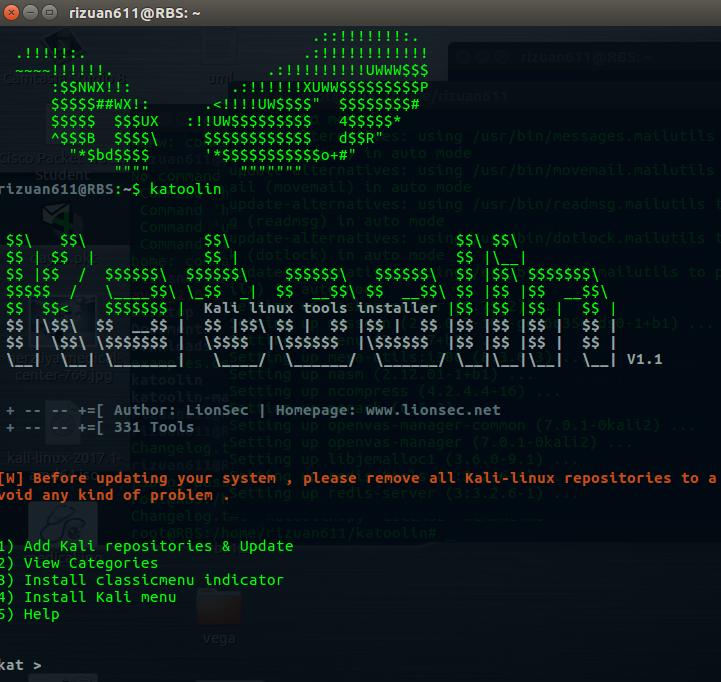
Task: Select the View Categories menu line
Action: click(79, 563)
